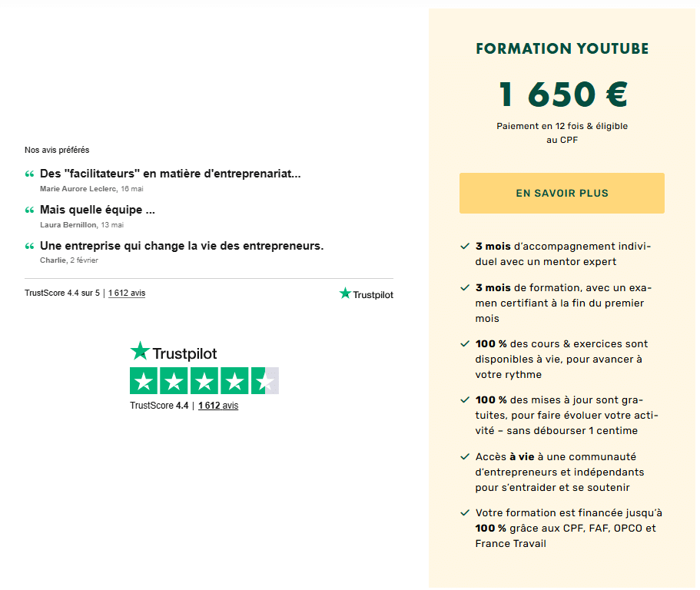Click the quote icon beside Charlie's review
Screen dimensions: 700x590
(x=29, y=246)
